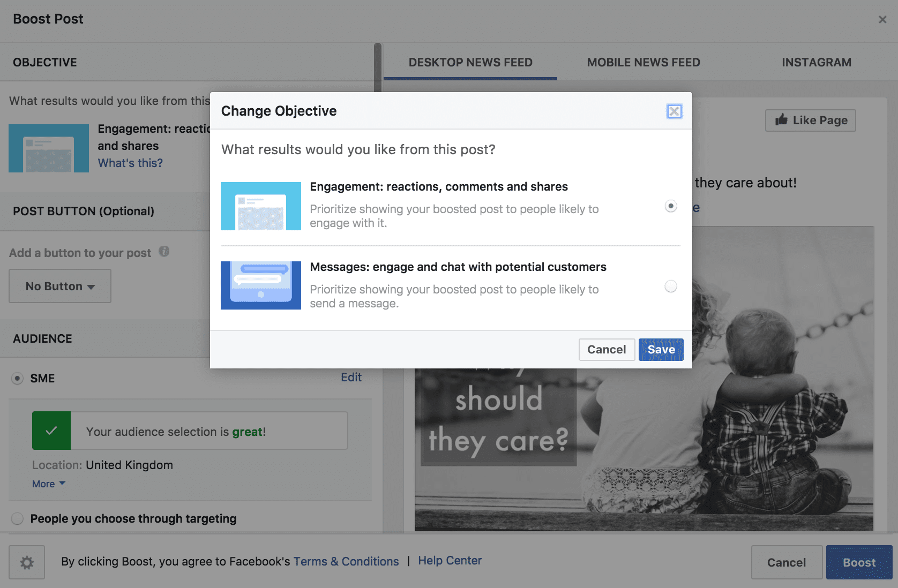Click the 'Location: United Kingdom' text
The height and width of the screenshot is (588, 898).
pos(102,465)
